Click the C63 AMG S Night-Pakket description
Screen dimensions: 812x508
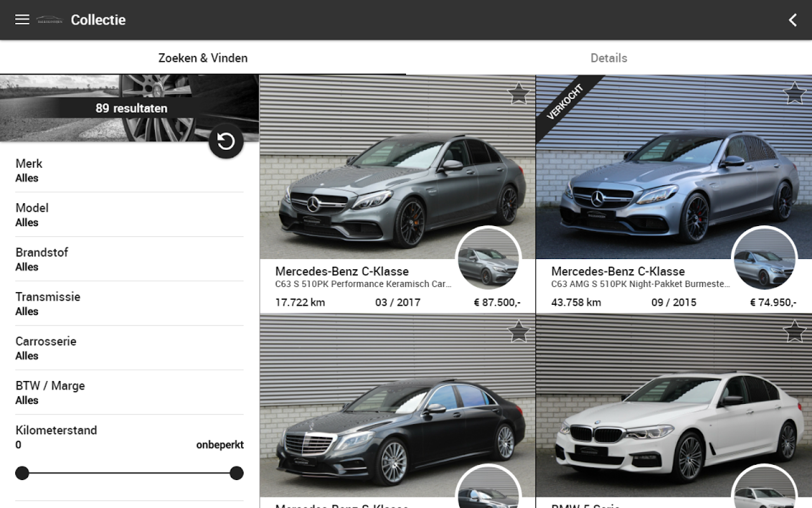641,284
